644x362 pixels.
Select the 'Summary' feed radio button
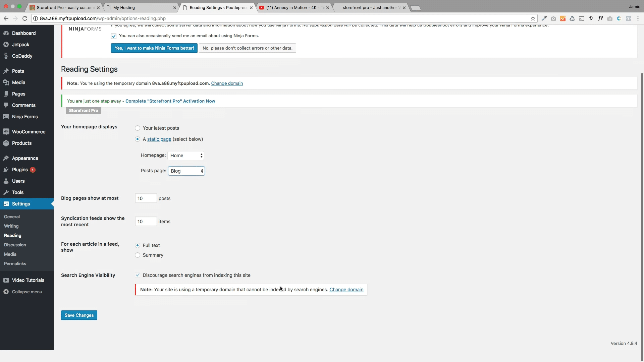point(138,255)
